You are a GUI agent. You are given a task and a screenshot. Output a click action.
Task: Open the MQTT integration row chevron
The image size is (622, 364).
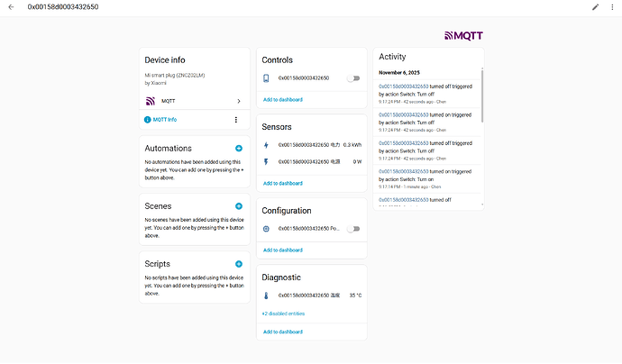pos(238,101)
